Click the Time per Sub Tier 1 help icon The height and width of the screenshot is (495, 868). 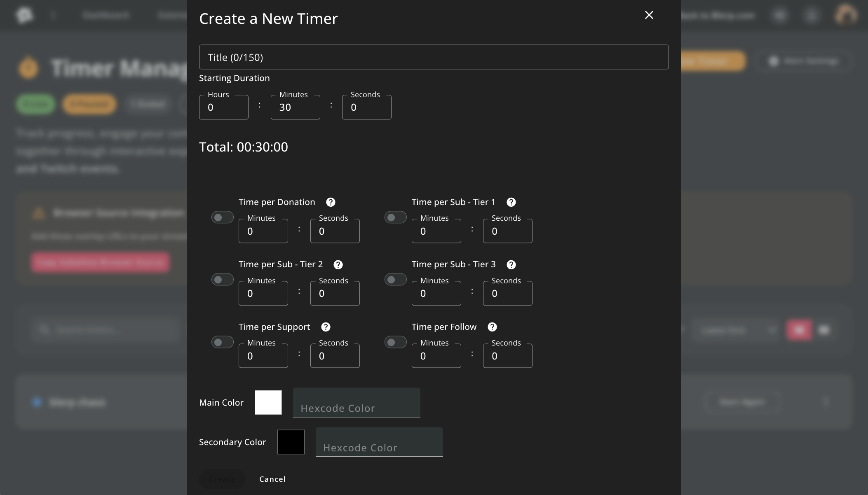(x=511, y=202)
